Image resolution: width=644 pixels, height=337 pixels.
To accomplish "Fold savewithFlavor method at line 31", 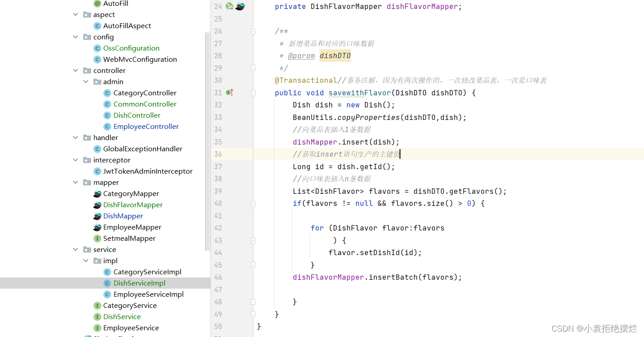I will tap(253, 93).
